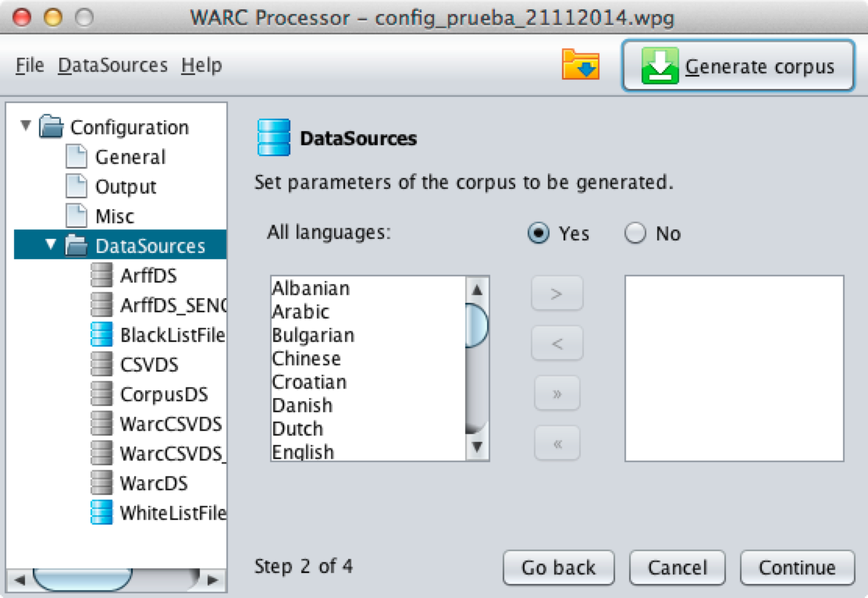Click the CSVDS grey database icon
Viewport: 868px width, 598px height.
[101, 365]
